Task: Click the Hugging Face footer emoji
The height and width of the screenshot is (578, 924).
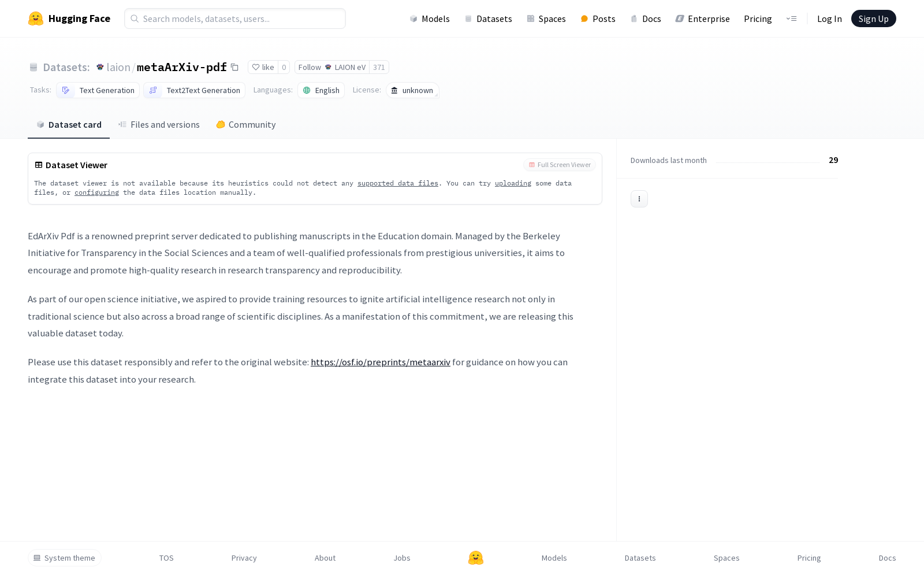Action: click(x=476, y=558)
